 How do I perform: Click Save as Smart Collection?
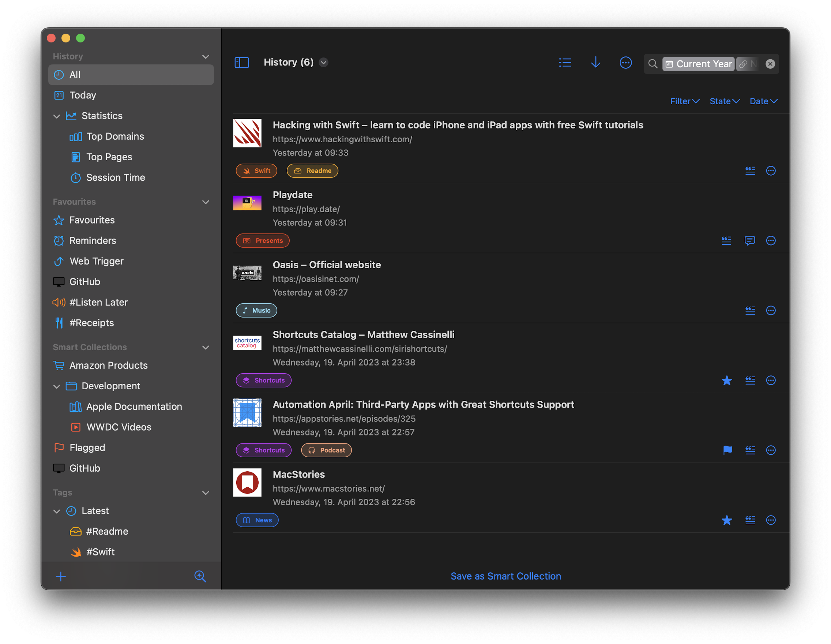point(506,576)
